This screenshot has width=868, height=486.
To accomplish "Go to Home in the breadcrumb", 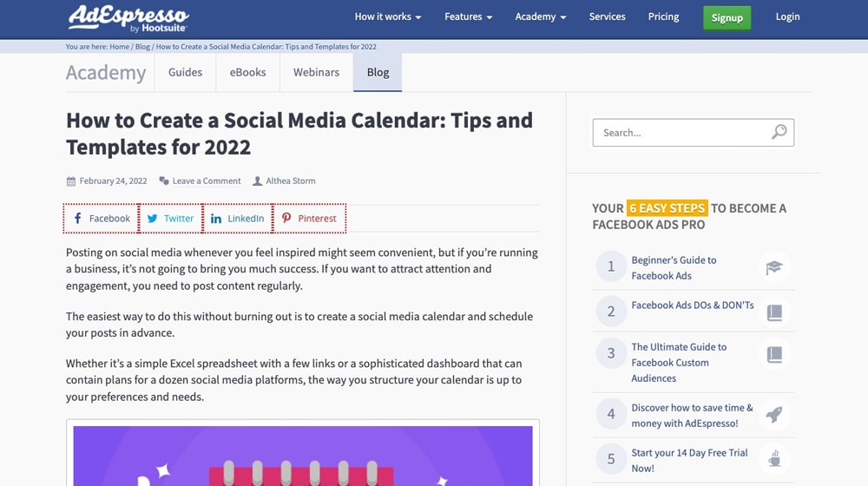I will coord(119,47).
